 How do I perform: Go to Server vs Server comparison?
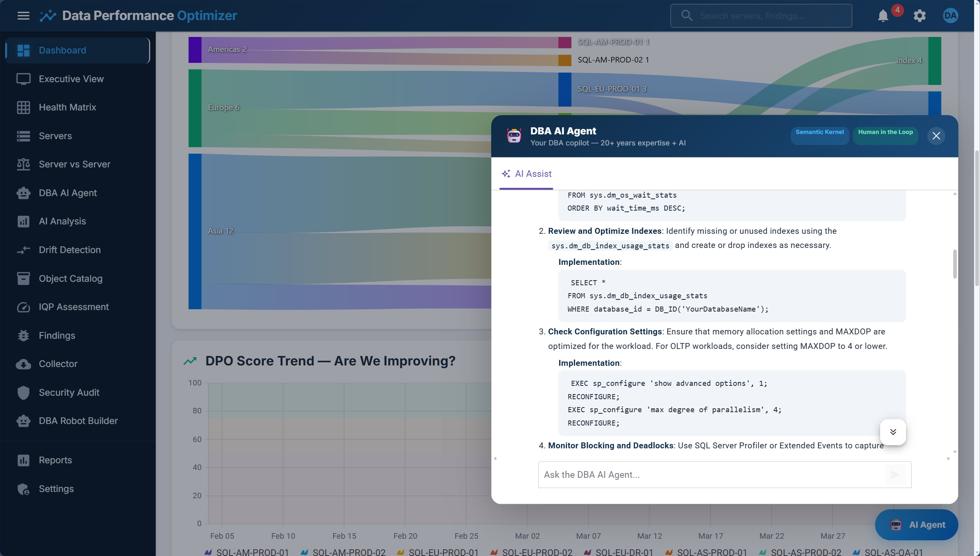[74, 164]
